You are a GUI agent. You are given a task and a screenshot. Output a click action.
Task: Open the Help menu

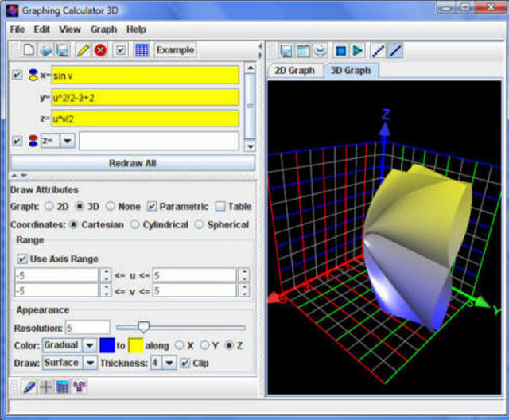[x=136, y=29]
